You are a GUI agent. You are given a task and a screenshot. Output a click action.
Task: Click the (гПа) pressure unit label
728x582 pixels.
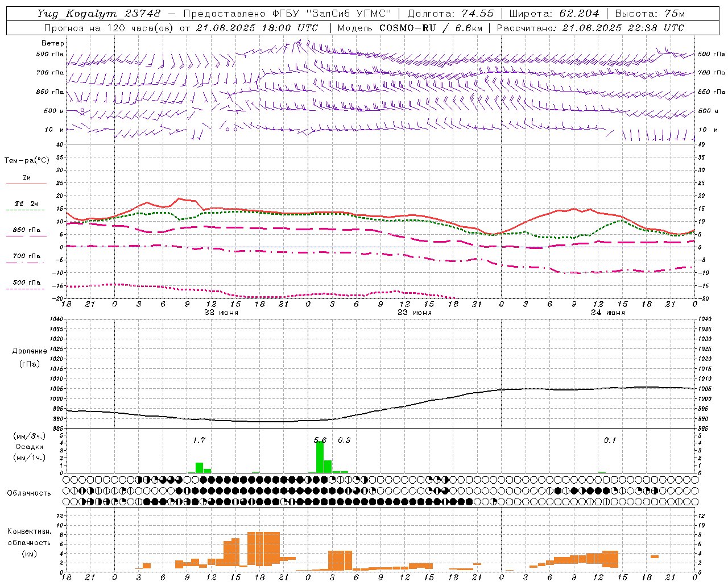30,364
